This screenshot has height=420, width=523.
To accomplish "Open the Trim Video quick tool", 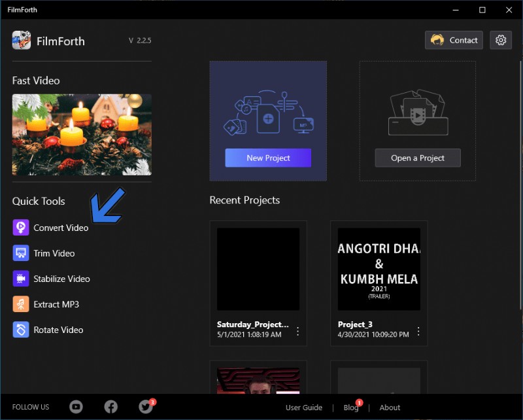I will coord(22,253).
